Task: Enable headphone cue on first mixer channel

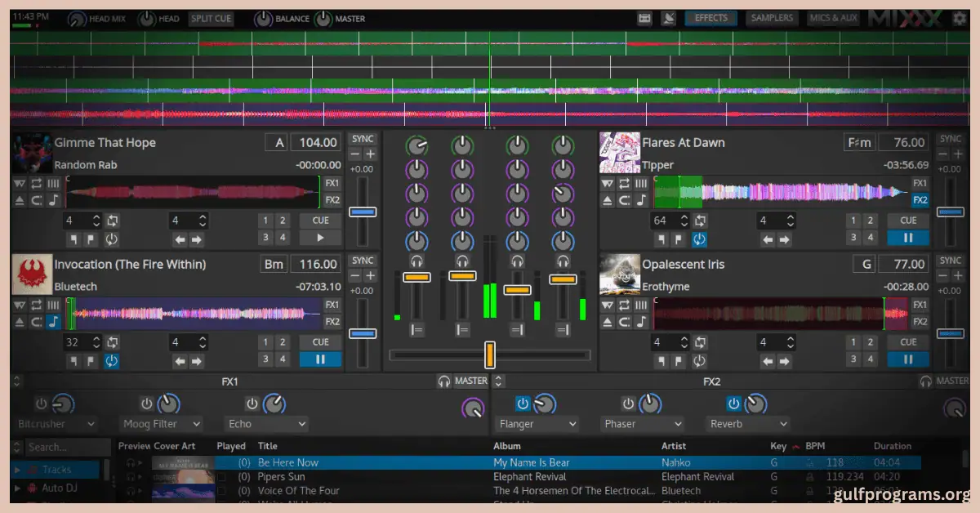Action: (416, 261)
